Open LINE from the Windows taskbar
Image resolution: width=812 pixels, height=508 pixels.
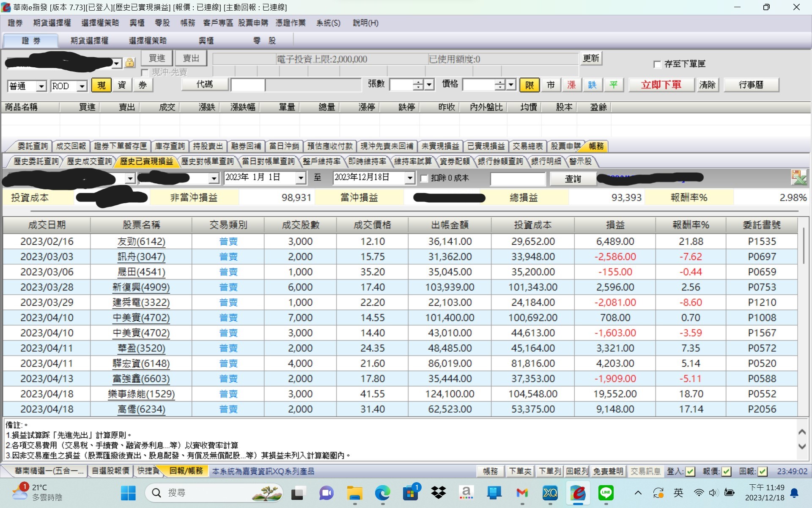(606, 493)
